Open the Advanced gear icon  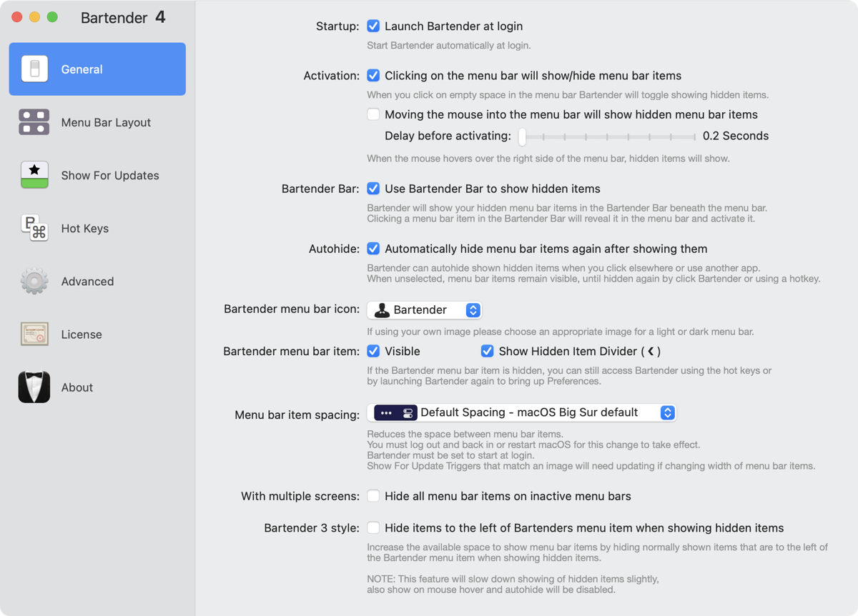click(x=34, y=282)
